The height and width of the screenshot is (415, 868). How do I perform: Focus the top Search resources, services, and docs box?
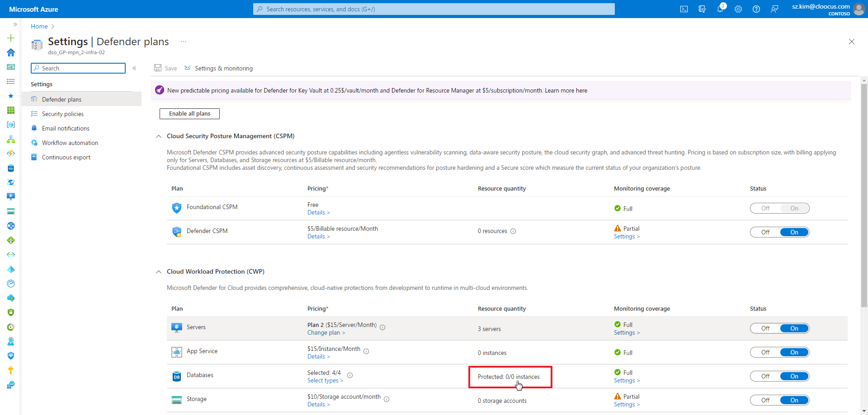pos(434,9)
